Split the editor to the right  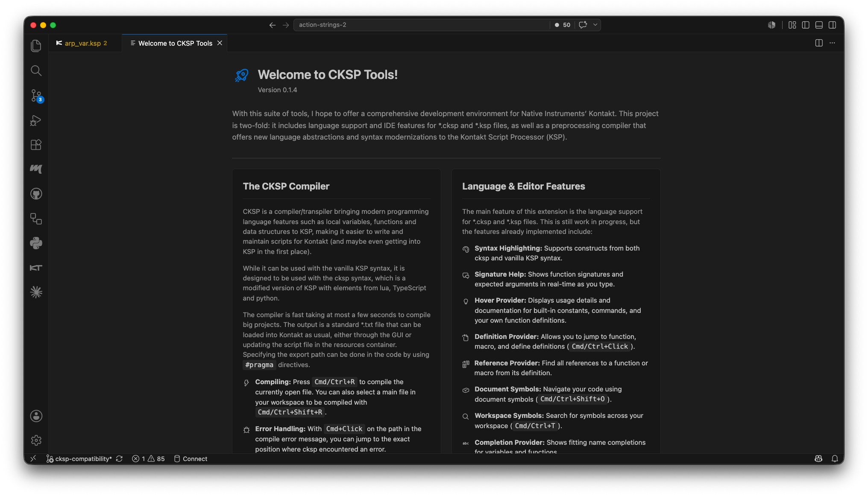pos(819,43)
